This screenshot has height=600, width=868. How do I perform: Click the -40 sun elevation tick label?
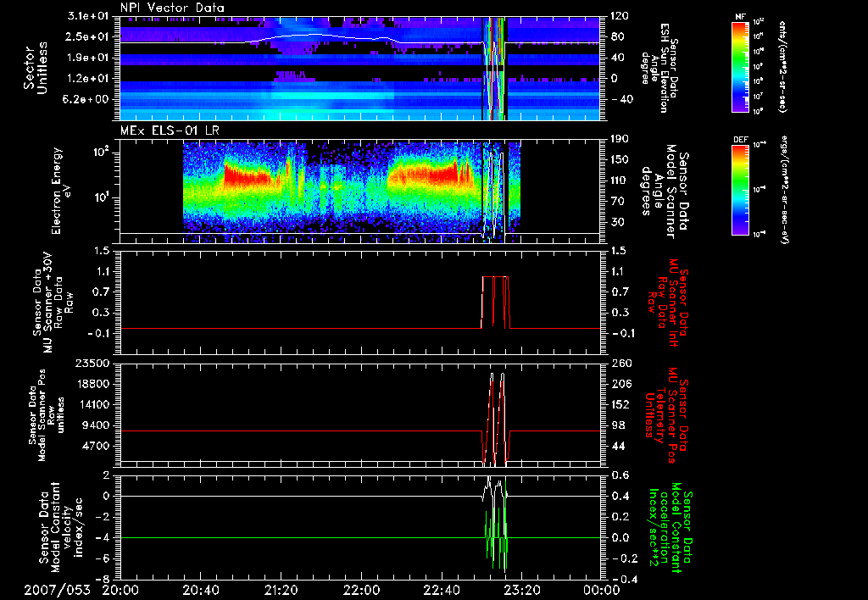coord(621,100)
